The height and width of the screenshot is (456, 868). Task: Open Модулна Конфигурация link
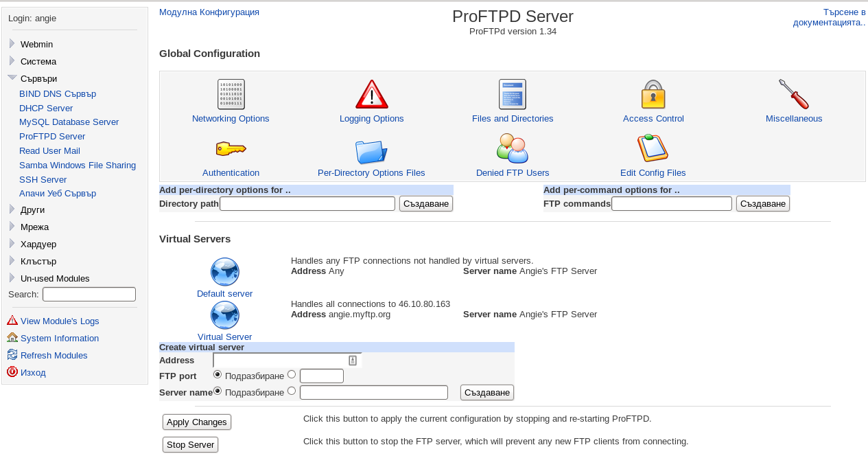pyautogui.click(x=209, y=12)
